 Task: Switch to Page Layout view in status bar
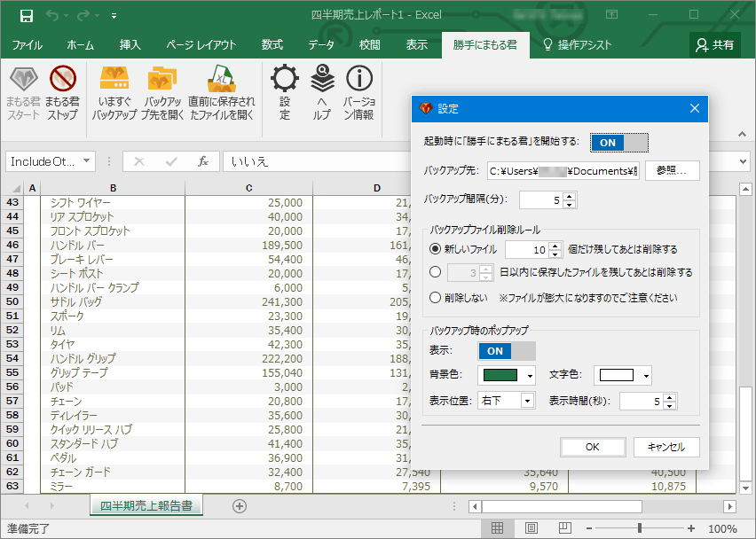click(532, 528)
